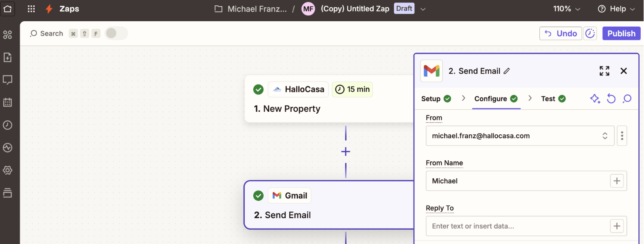
Task: Click the From field label
Action: [434, 118]
